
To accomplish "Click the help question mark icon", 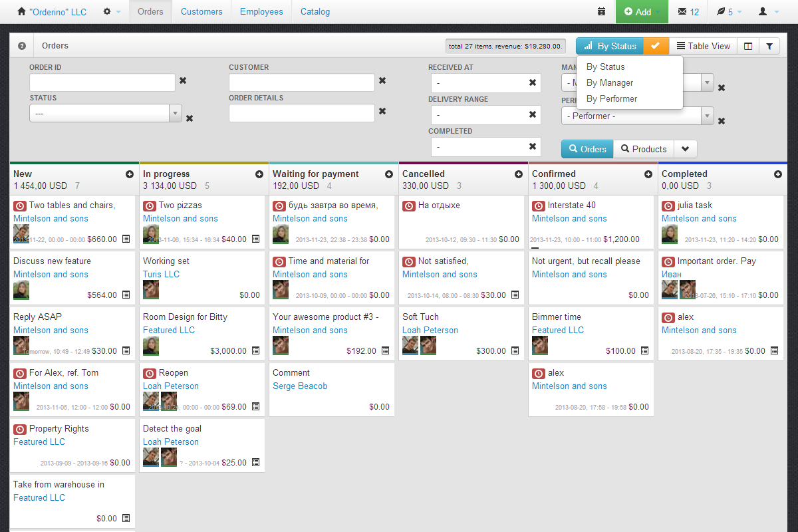I will tap(22, 46).
